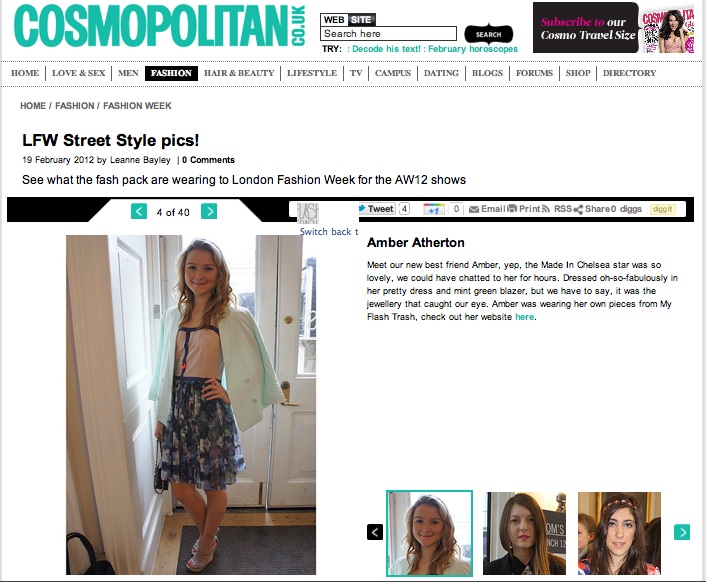Viewport: 706px width, 582px height.
Task: Show next thumbnails with teal arrow
Action: 682,532
